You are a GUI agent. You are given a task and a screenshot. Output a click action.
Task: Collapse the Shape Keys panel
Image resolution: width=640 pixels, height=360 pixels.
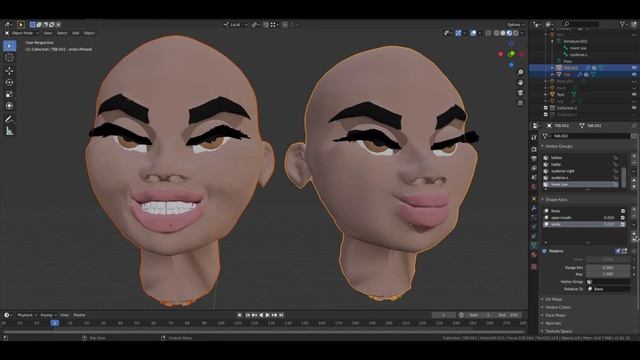(556, 200)
